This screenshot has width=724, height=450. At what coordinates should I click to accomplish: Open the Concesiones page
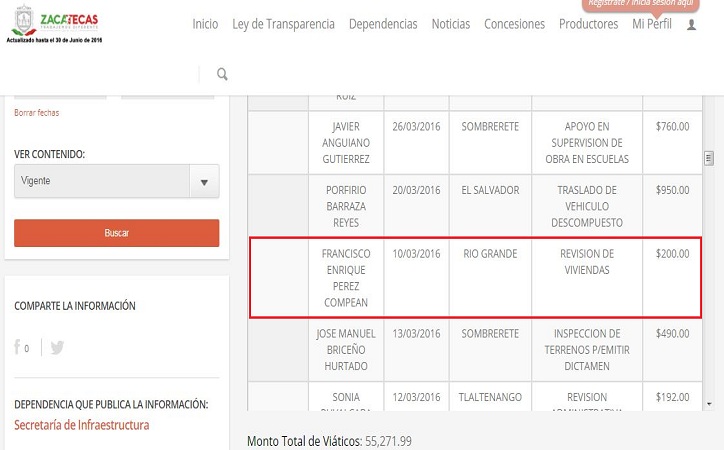514,24
